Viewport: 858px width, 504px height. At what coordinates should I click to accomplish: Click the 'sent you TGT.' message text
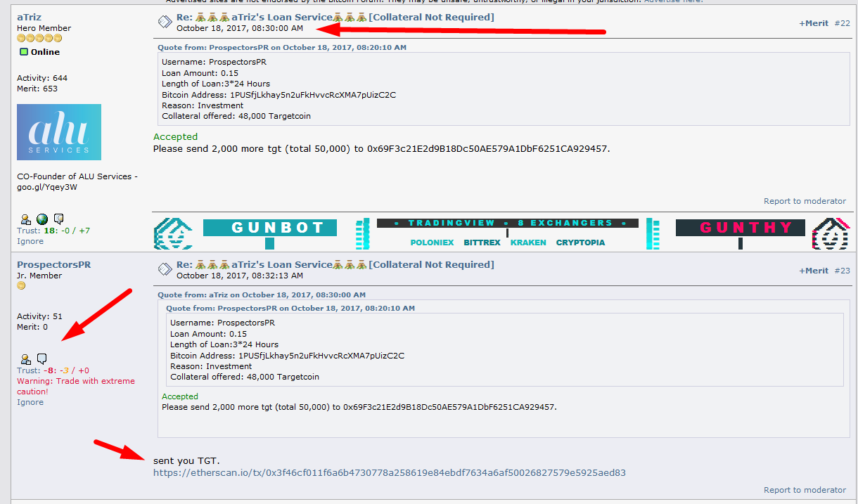pos(186,461)
